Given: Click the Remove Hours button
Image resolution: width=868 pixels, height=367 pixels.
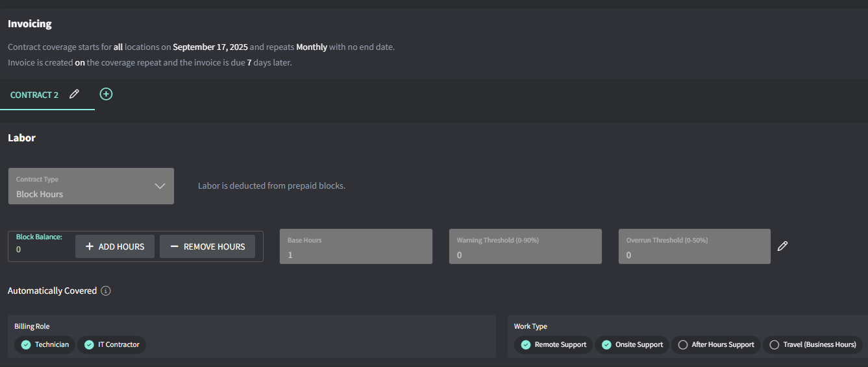Looking at the screenshot, I should [x=207, y=246].
